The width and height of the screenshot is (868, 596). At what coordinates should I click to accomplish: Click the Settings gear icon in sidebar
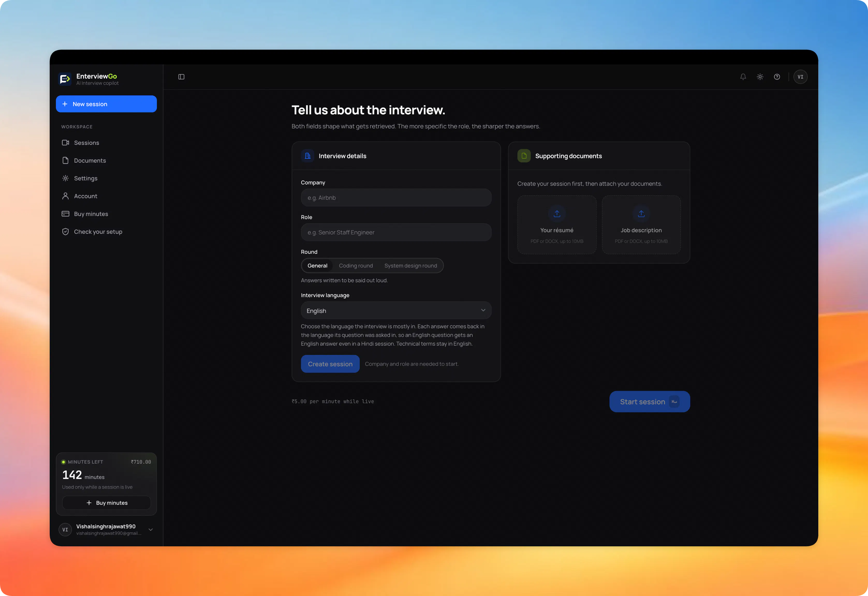pos(65,178)
